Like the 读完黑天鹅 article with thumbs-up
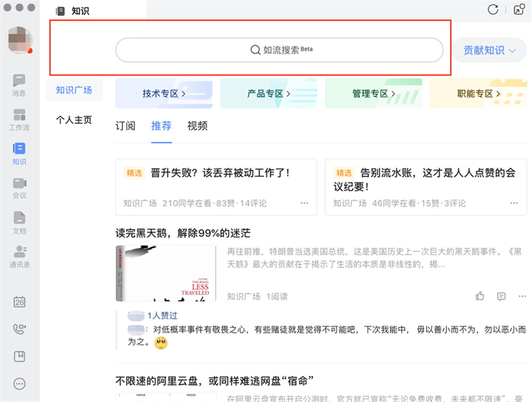 click(480, 296)
